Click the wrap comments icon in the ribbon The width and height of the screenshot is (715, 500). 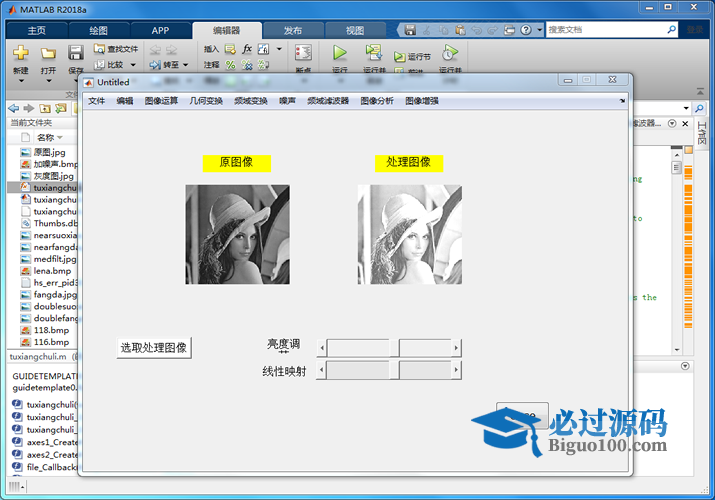[x=263, y=65]
